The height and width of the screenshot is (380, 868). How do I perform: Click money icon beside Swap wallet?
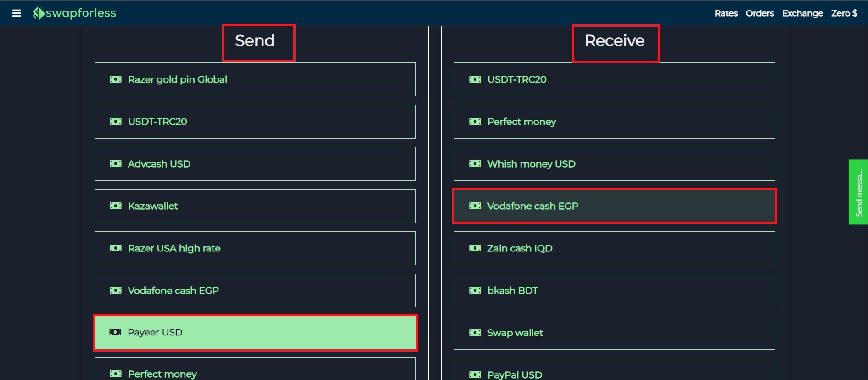point(475,333)
